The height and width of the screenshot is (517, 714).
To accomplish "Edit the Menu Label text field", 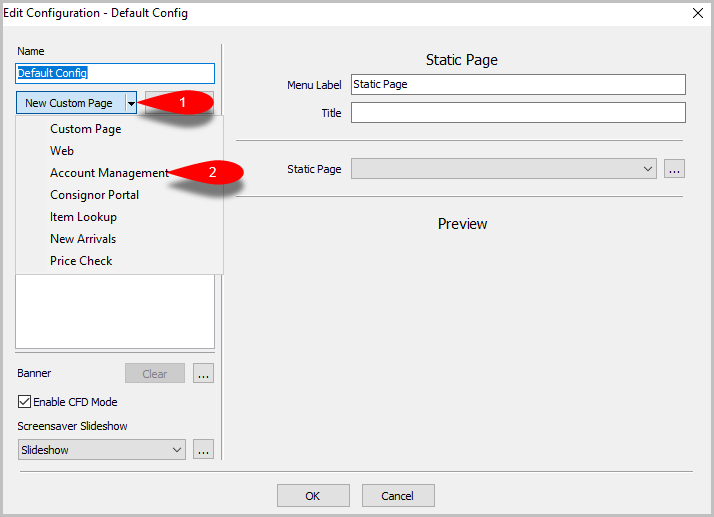I will pos(518,85).
